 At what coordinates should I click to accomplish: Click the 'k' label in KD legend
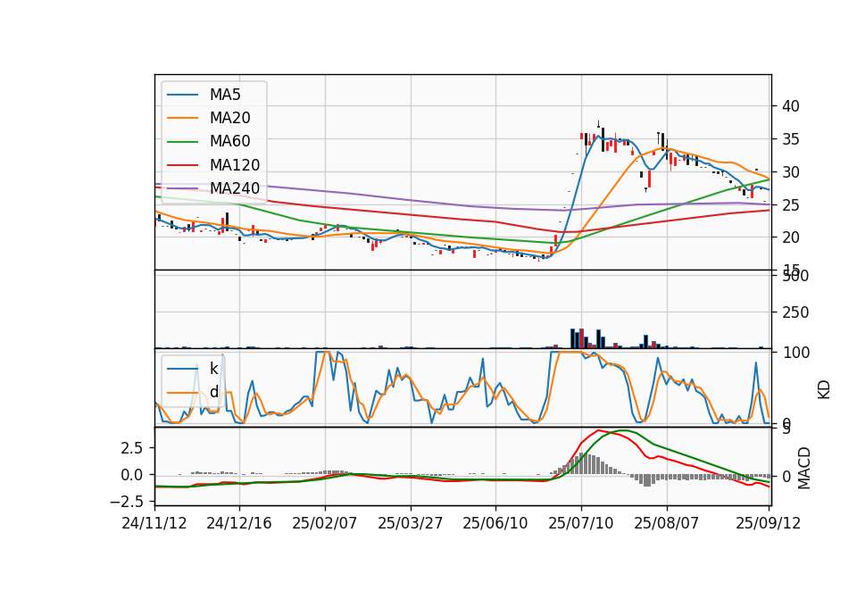point(213,369)
